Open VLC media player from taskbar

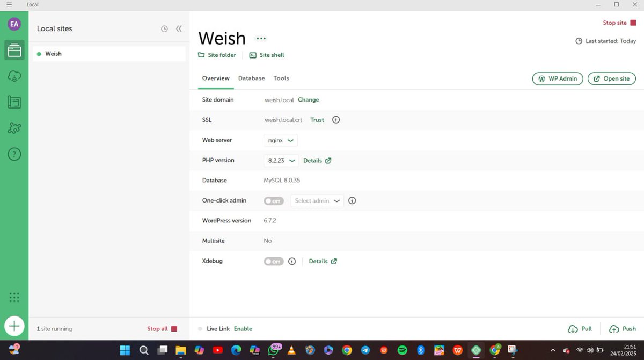(x=291, y=350)
